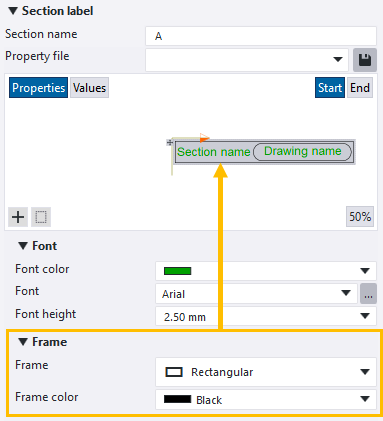Open the Font height dropdown
The image size is (383, 421).
click(266, 316)
